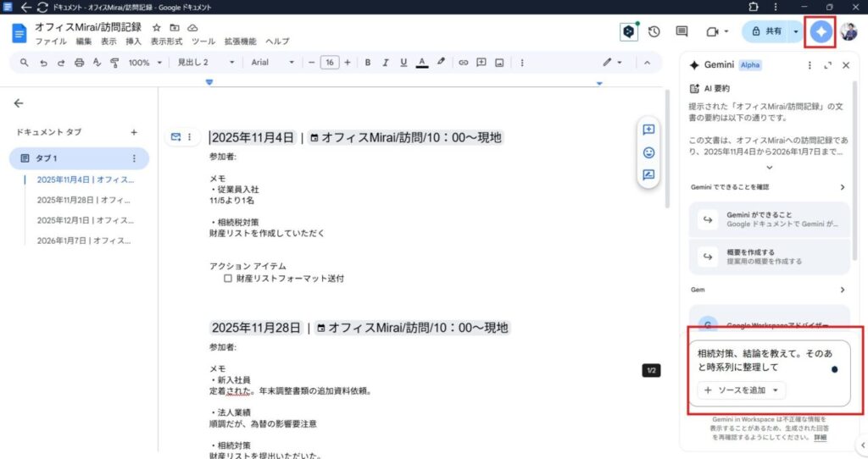Toggle underline formatting

click(x=403, y=63)
